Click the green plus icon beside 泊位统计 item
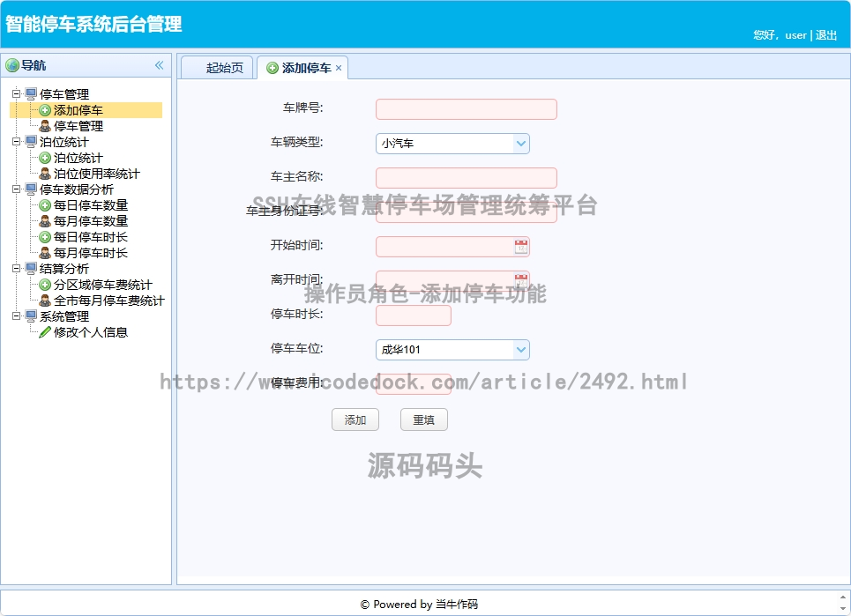This screenshot has height=616, width=851. [x=45, y=158]
